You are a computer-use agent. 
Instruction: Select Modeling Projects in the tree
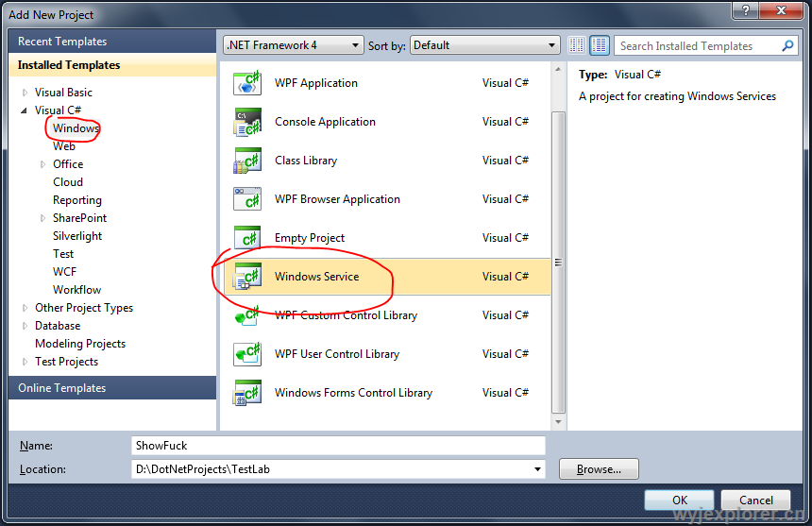click(80, 344)
